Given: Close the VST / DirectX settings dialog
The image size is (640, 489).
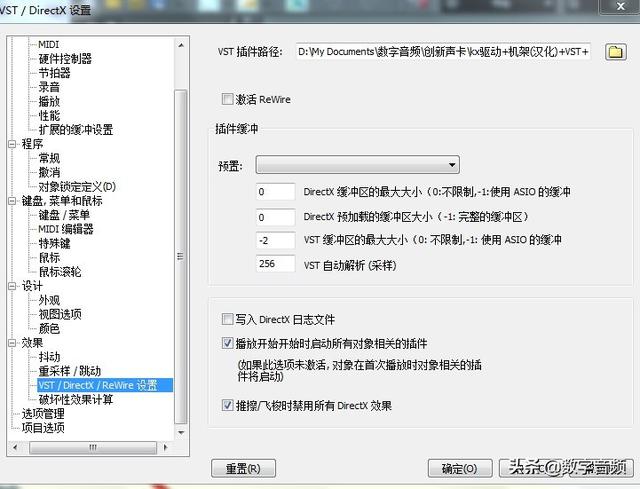Looking at the screenshot, I should [620, 7].
